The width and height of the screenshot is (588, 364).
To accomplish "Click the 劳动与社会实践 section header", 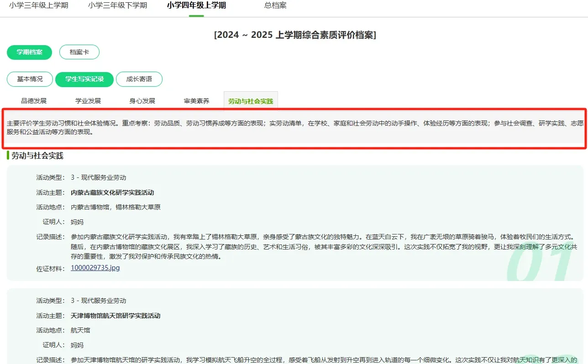I will click(38, 156).
